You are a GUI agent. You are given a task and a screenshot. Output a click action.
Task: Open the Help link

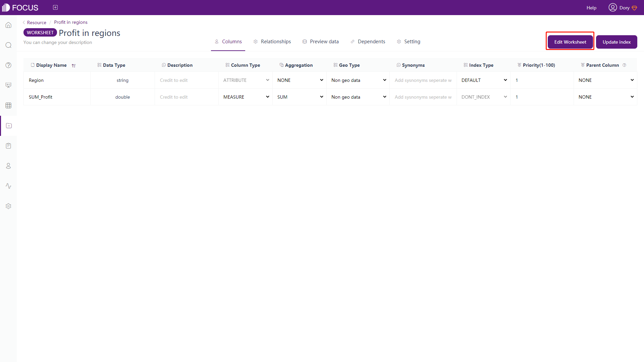coord(591,8)
